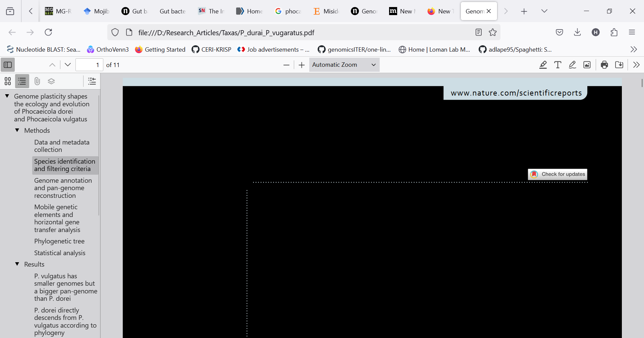Image resolution: width=644 pixels, height=338 pixels.
Task: Go to the next page with the down arrow
Action: tap(67, 64)
